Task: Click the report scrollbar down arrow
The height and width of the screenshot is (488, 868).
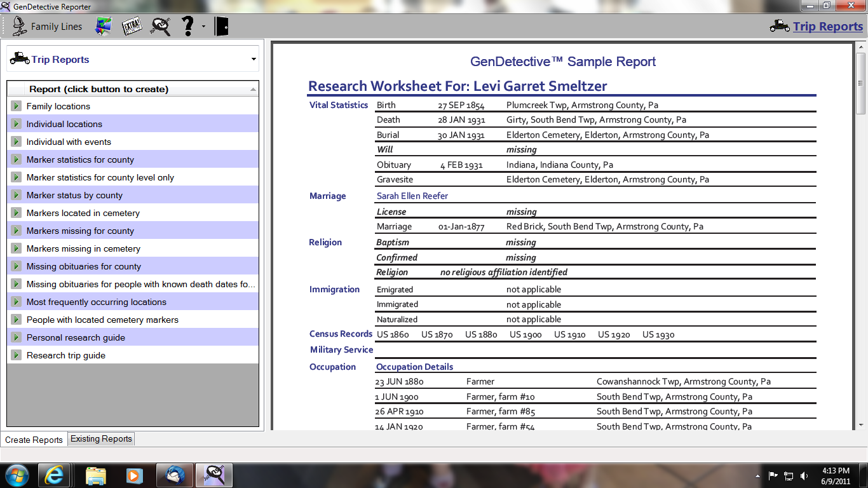Action: [861, 424]
